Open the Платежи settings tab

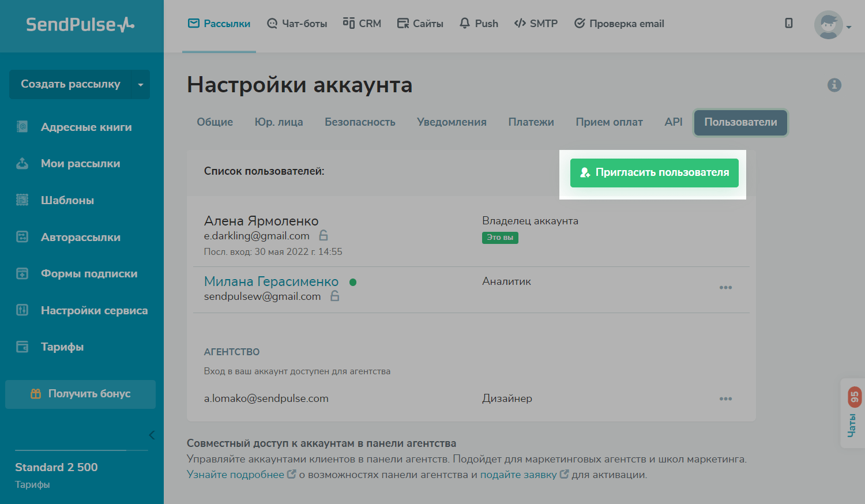(x=531, y=122)
